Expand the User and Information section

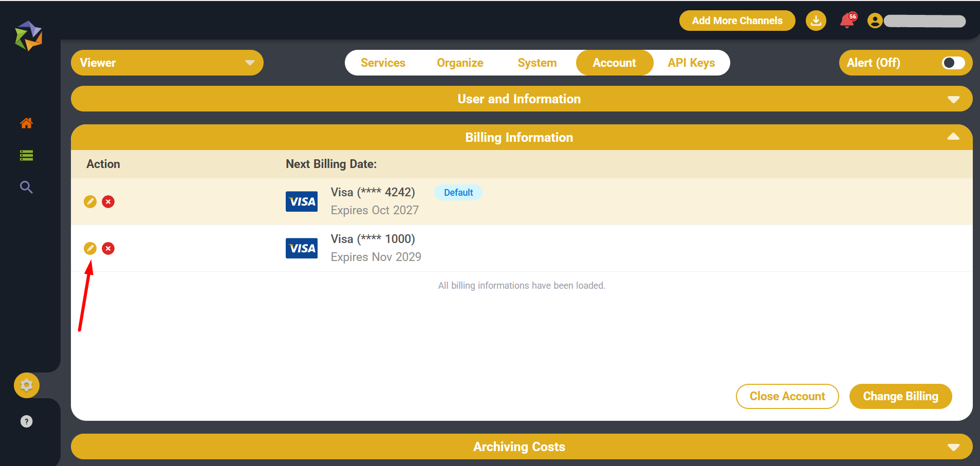pyautogui.click(x=522, y=99)
